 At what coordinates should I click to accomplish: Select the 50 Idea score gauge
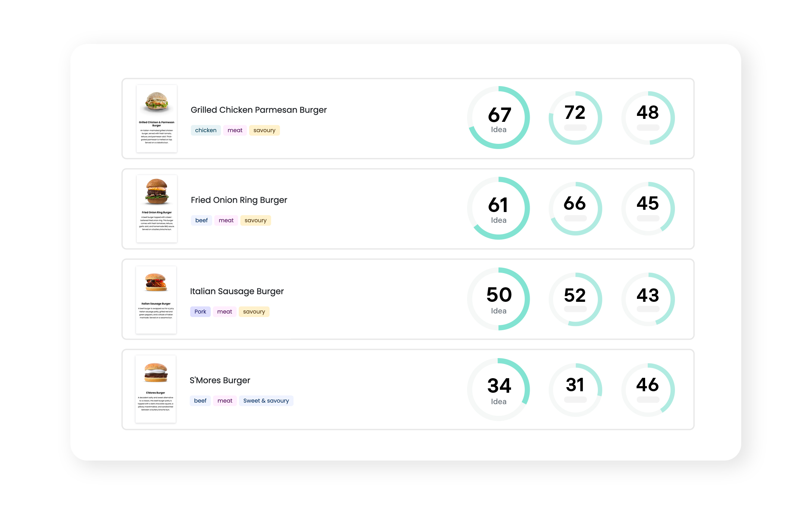(498, 299)
